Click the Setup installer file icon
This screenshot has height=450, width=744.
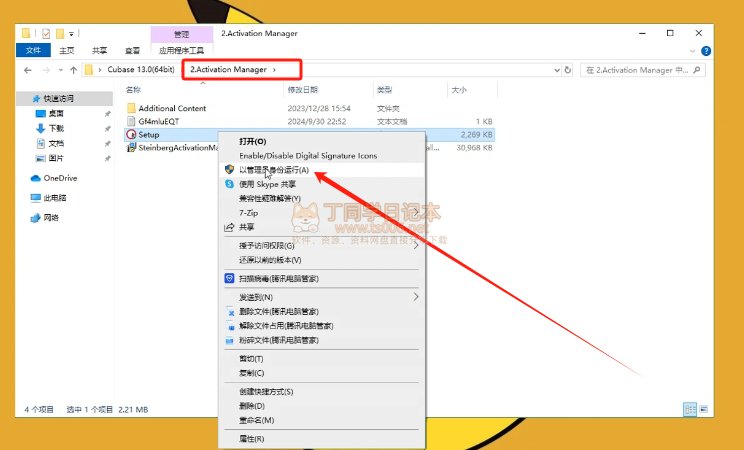131,134
